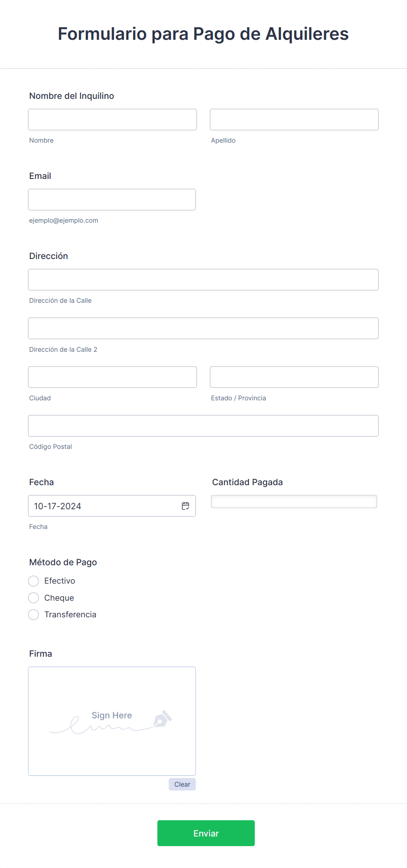The height and width of the screenshot is (868, 407).
Task: Select the Transferencia radio button
Action: pyautogui.click(x=34, y=615)
